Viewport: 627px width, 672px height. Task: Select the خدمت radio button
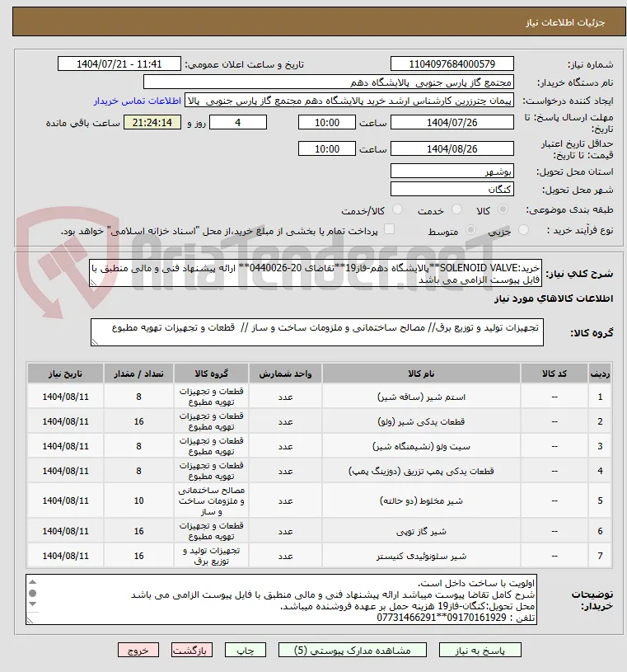457,209
